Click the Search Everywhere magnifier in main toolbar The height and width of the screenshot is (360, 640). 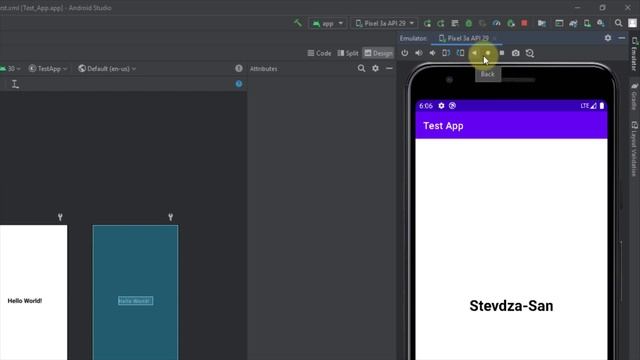pos(618,23)
